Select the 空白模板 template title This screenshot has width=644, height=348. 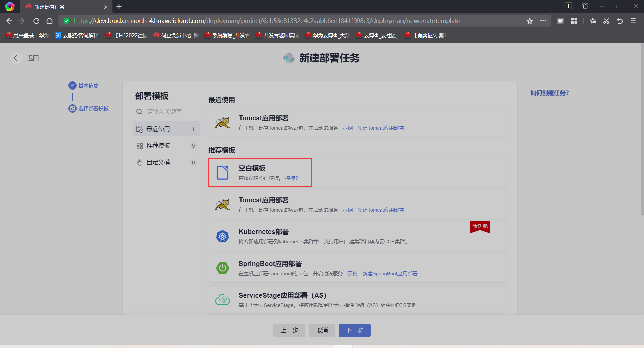252,168
